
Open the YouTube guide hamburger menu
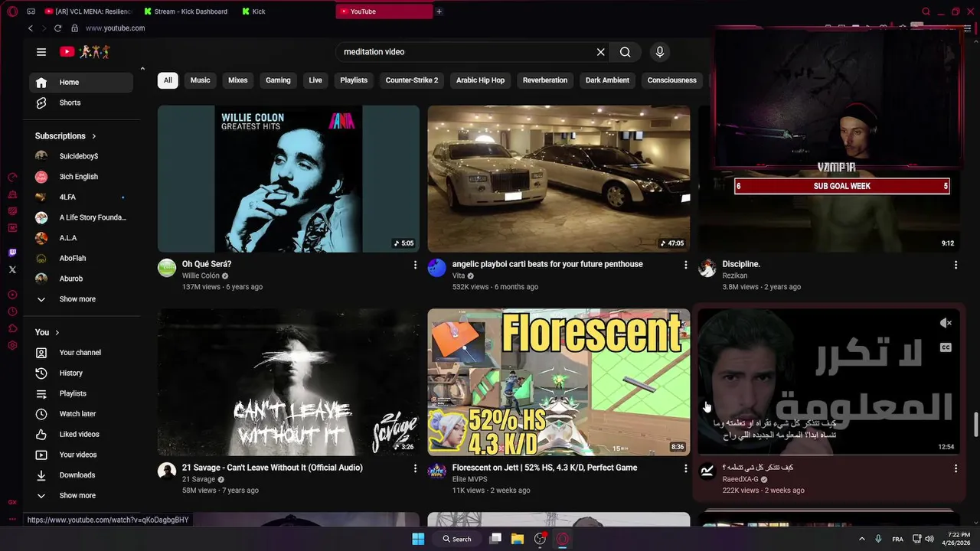(41, 52)
